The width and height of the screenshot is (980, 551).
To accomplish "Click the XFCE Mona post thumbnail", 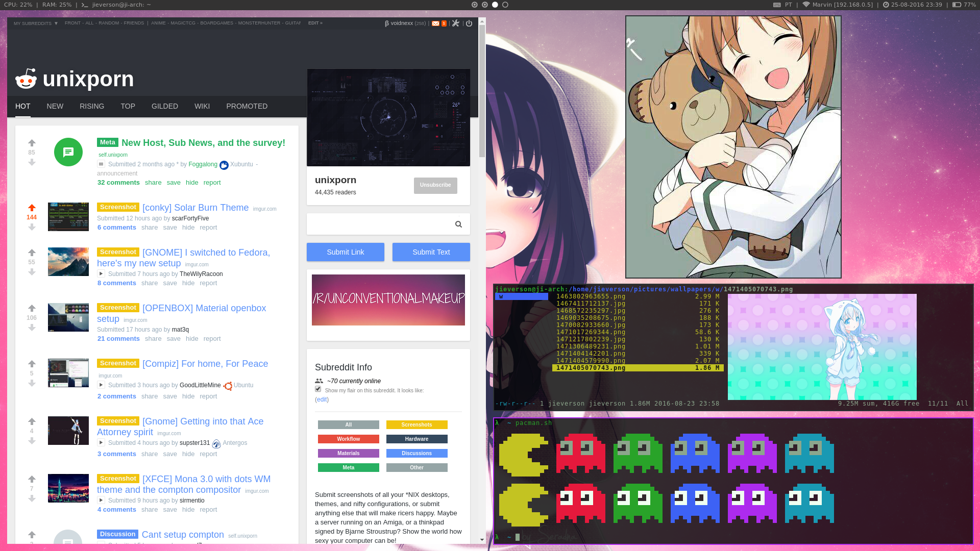I will pos(68,488).
